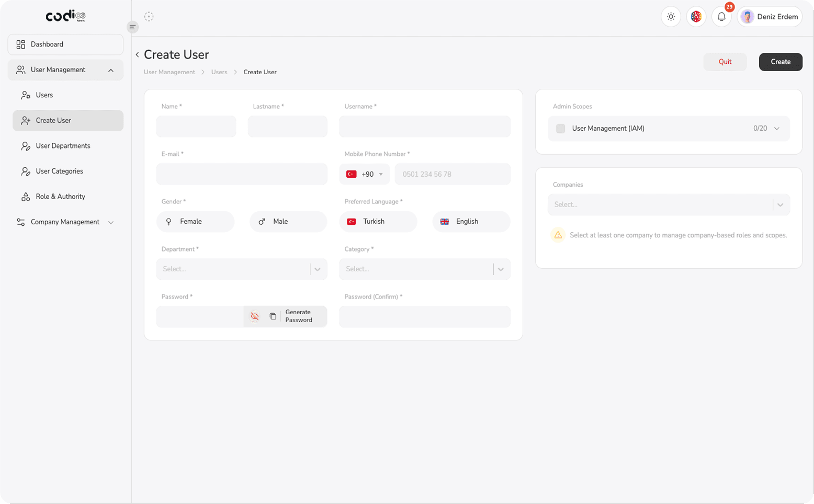Click the User Management people icon
Screen dimensions: 814x504
coord(20,70)
